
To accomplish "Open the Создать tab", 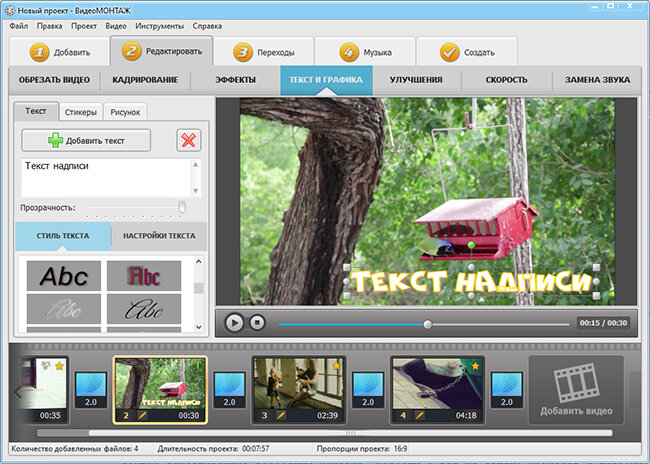I will click(467, 52).
